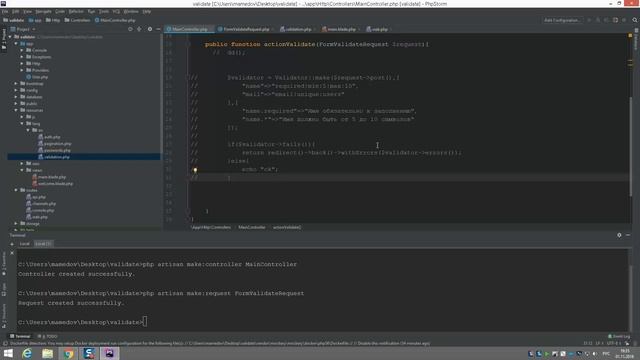Viewport: 640px width, 360px height.
Task: Select auth.php in lang folder
Action: click(49, 137)
